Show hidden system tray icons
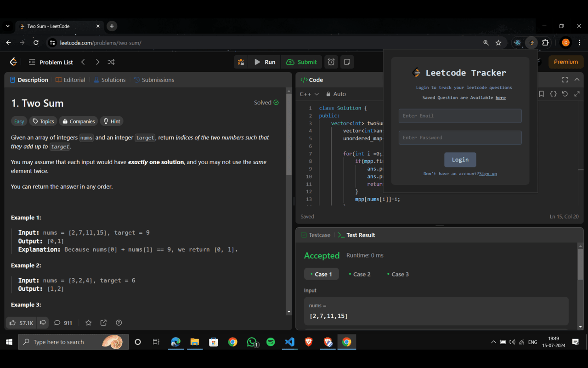 tap(493, 342)
